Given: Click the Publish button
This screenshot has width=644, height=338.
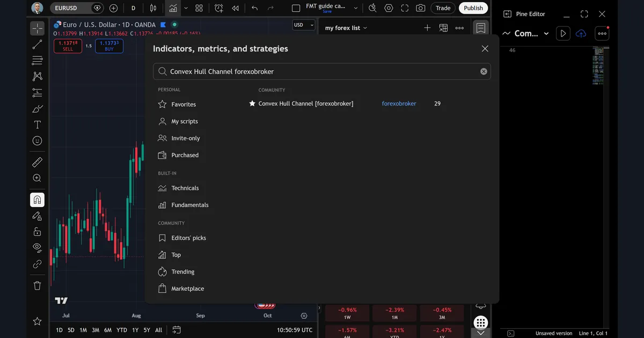Looking at the screenshot, I should click(473, 8).
